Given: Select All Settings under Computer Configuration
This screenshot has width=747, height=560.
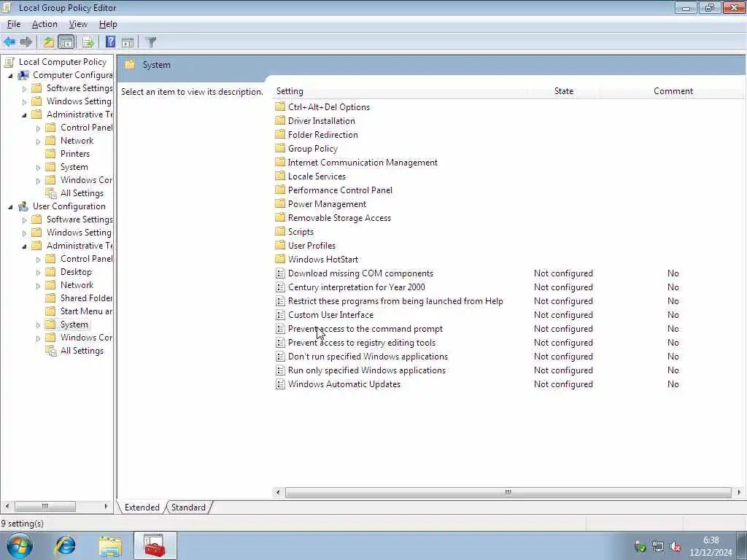Looking at the screenshot, I should pos(82,193).
